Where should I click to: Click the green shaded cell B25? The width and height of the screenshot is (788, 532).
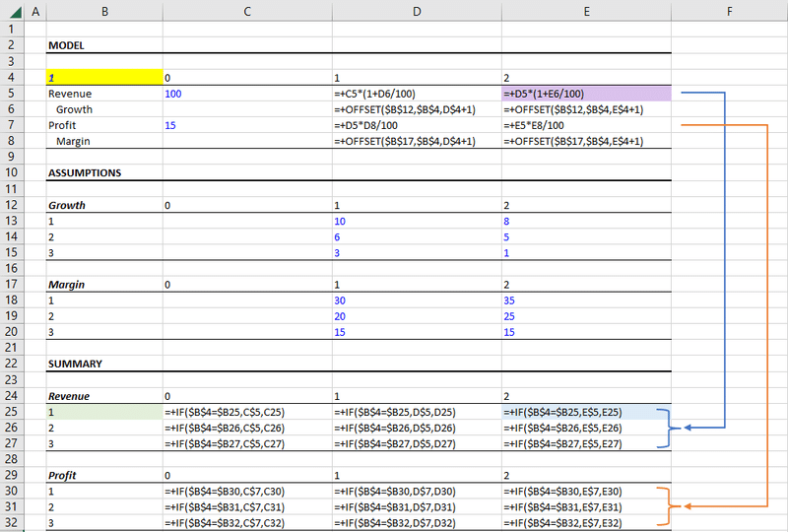(104, 412)
